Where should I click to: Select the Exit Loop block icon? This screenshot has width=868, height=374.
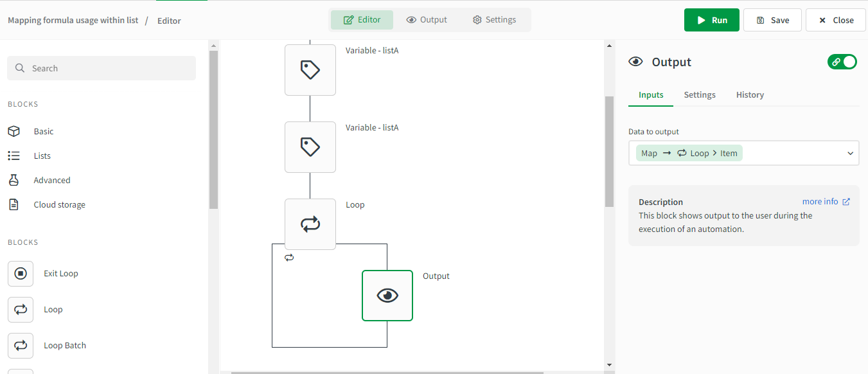[x=21, y=273]
